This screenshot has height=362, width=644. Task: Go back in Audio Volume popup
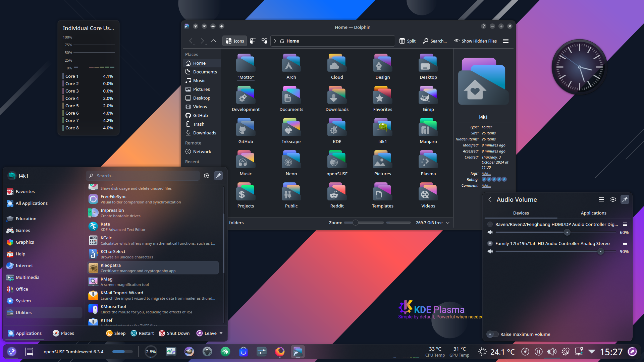coord(490,199)
